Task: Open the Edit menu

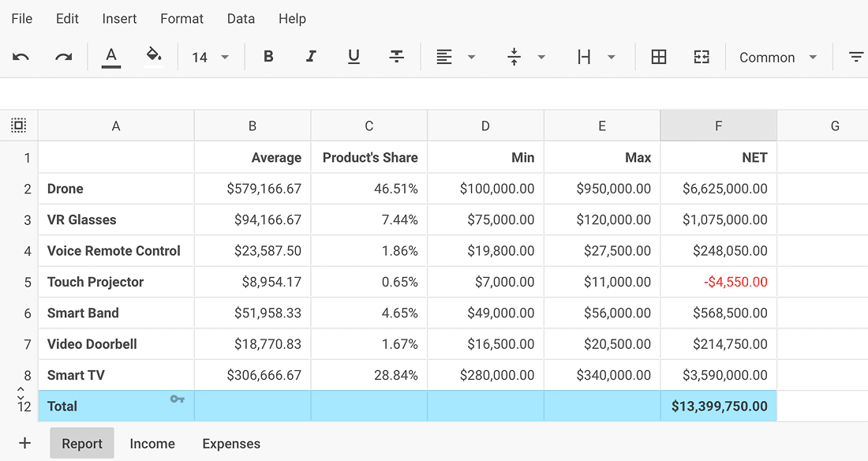Action: 67,19
